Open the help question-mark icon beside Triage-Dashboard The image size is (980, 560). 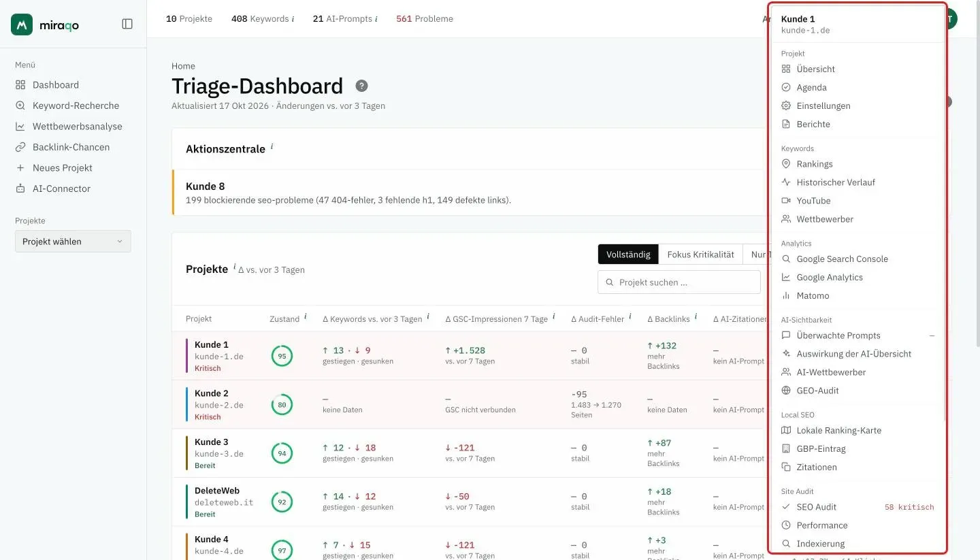(362, 86)
